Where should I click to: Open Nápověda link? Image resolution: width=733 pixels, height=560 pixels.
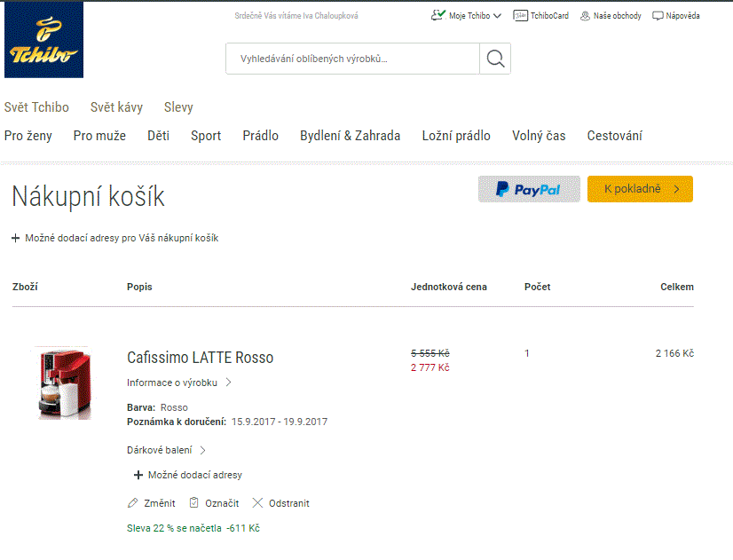pos(682,15)
